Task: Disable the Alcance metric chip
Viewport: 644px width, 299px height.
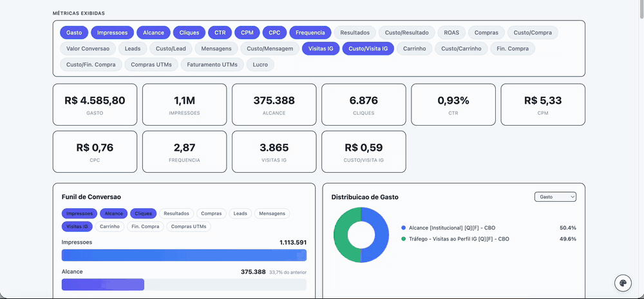Action: click(x=154, y=32)
